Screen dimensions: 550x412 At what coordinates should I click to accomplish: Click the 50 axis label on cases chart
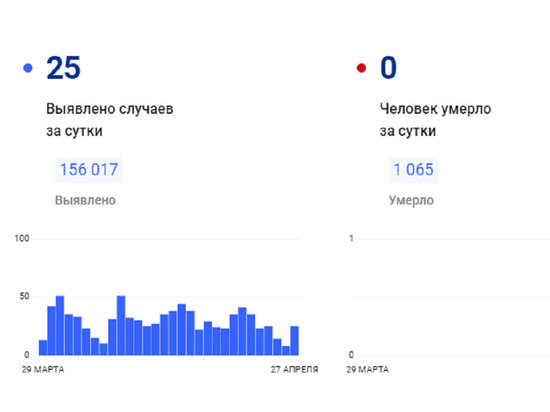click(x=24, y=296)
